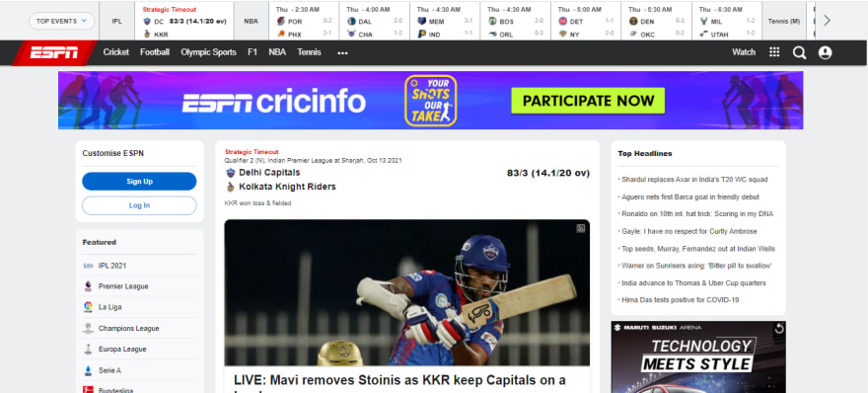Click the Sign Up button
The width and height of the screenshot is (868, 393).
pyautogui.click(x=139, y=182)
